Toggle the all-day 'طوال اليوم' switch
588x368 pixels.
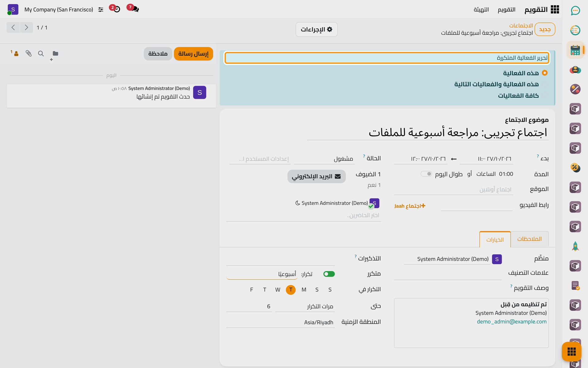tap(426, 174)
